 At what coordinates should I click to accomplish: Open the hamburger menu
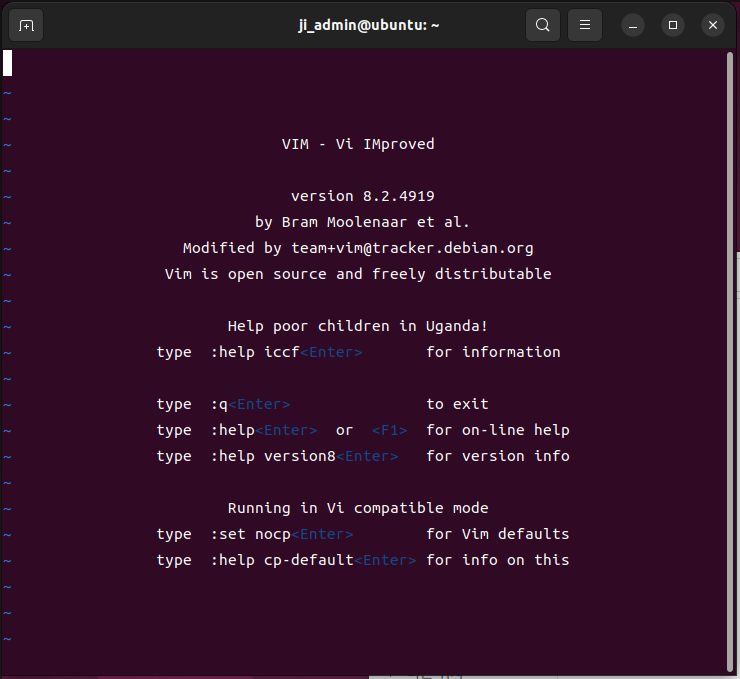click(x=585, y=25)
